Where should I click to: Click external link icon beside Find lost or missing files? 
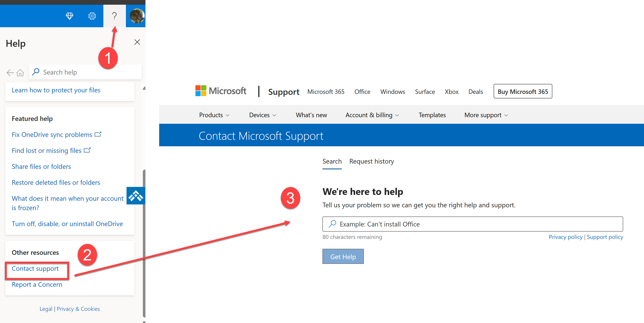pos(87,150)
